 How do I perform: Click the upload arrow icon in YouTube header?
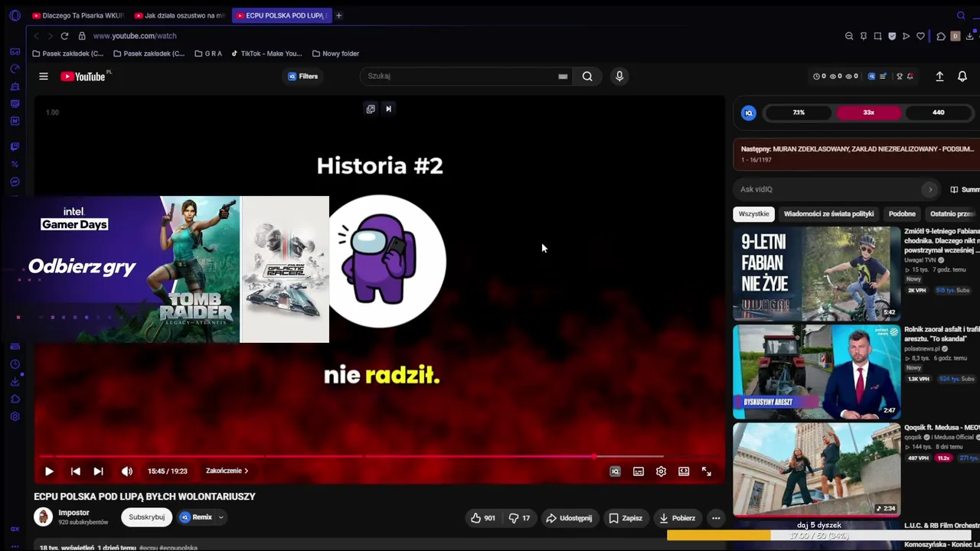[x=939, y=77]
